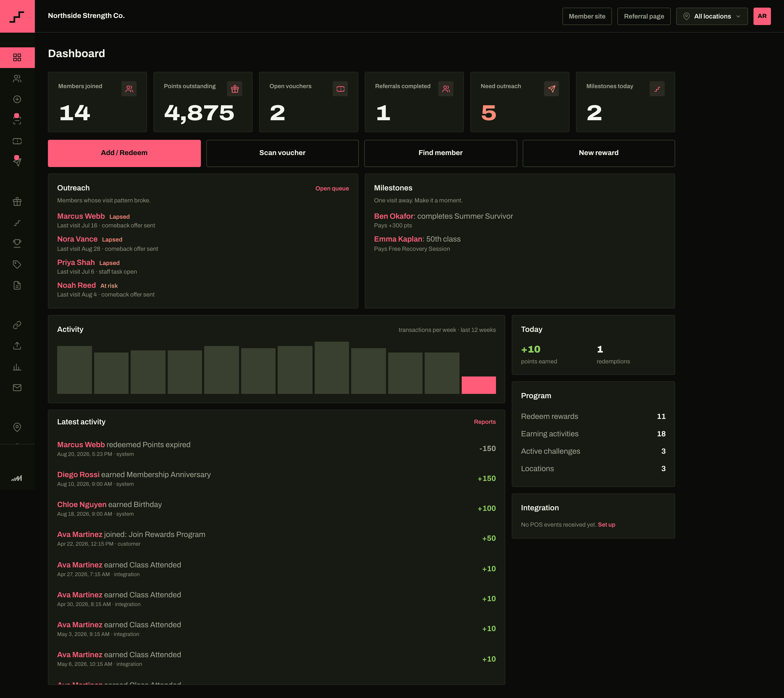784x698 pixels.
Task: Open the vouchers ticket icon in sidebar
Action: click(x=17, y=141)
